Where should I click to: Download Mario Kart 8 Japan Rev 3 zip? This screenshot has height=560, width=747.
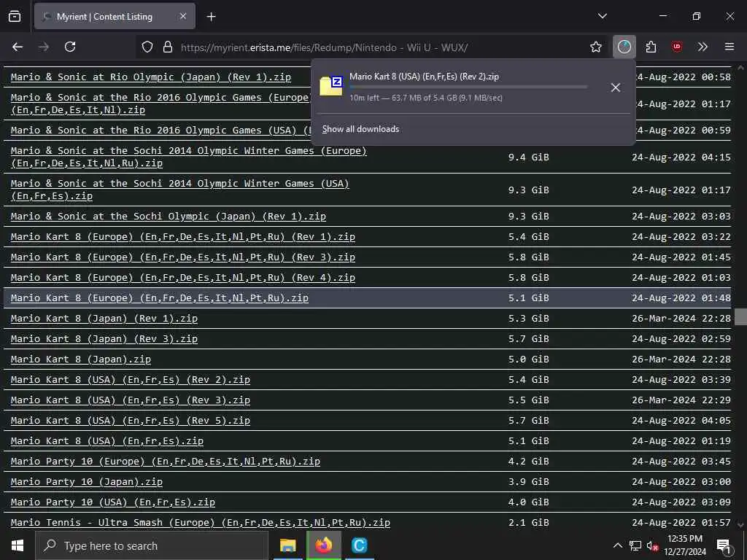click(x=104, y=339)
